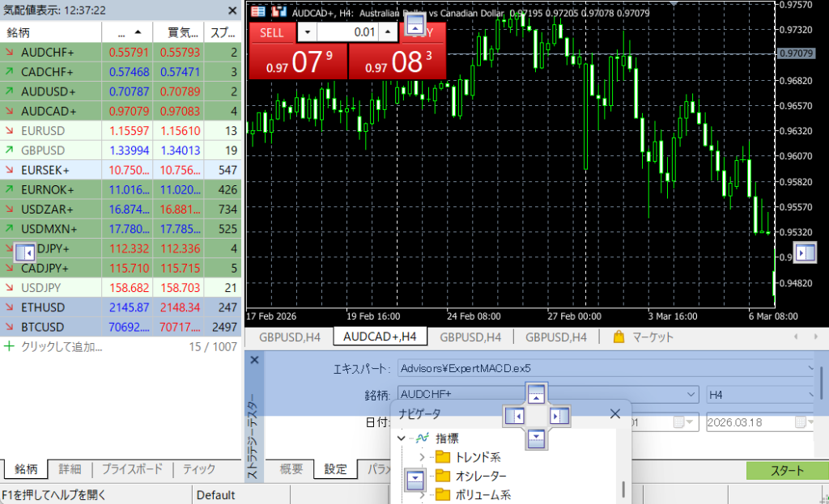The width and height of the screenshot is (829, 504).
Task: Select the AUDCAD+,H4 chart tab
Action: (x=380, y=337)
